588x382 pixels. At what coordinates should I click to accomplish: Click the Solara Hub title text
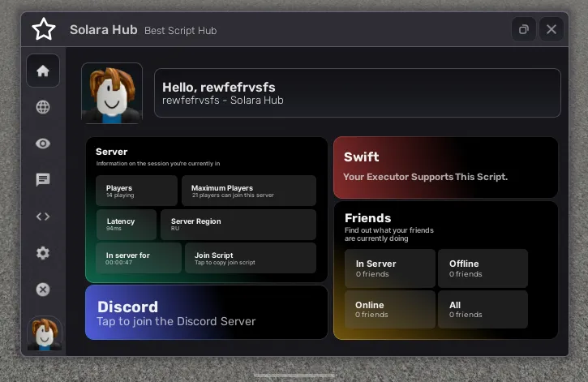click(104, 30)
